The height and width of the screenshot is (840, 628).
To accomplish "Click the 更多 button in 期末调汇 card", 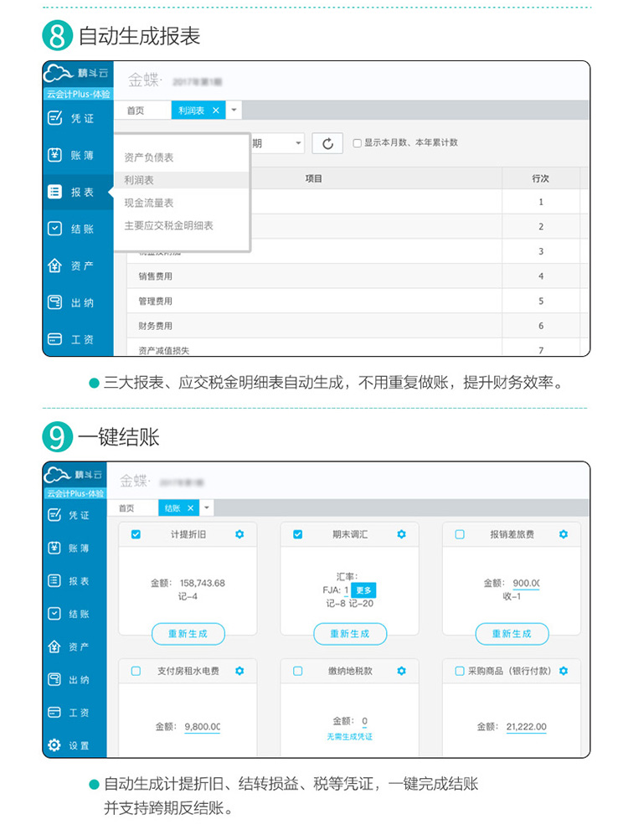I will (363, 590).
